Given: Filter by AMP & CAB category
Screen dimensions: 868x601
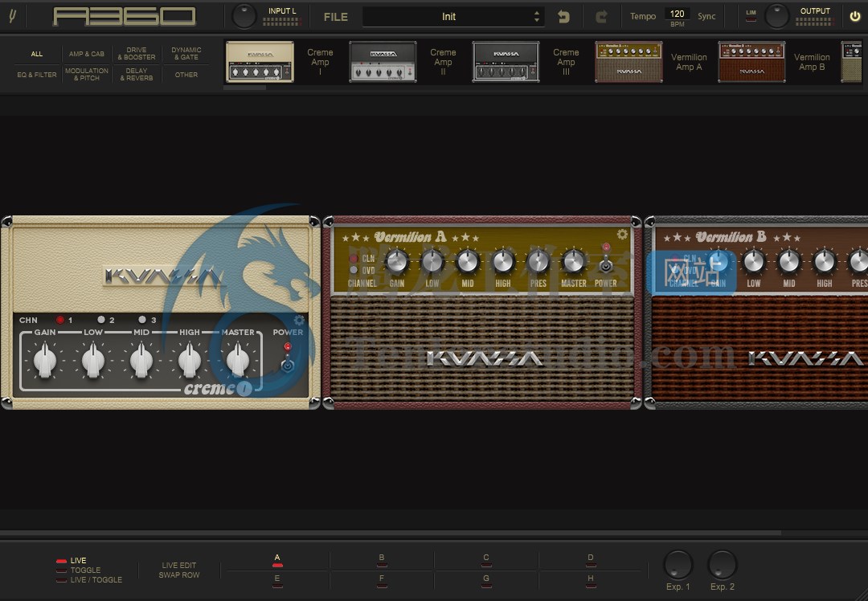Looking at the screenshot, I should click(x=86, y=54).
